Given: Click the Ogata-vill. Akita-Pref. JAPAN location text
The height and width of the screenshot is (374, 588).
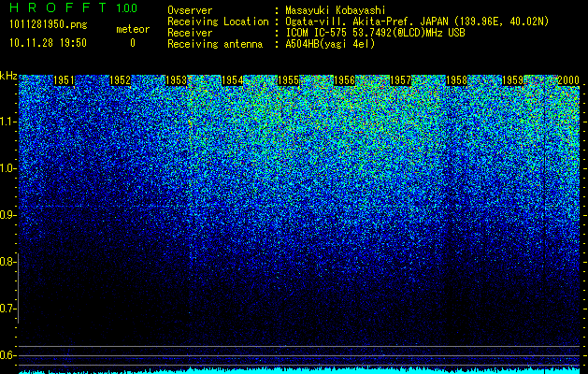Looking at the screenshot, I should pyautogui.click(x=417, y=22).
